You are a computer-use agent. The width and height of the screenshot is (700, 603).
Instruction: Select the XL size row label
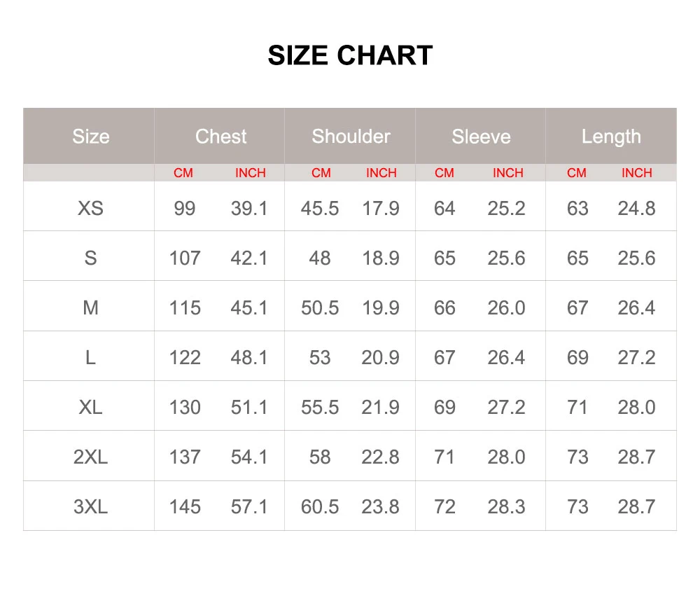(x=90, y=407)
